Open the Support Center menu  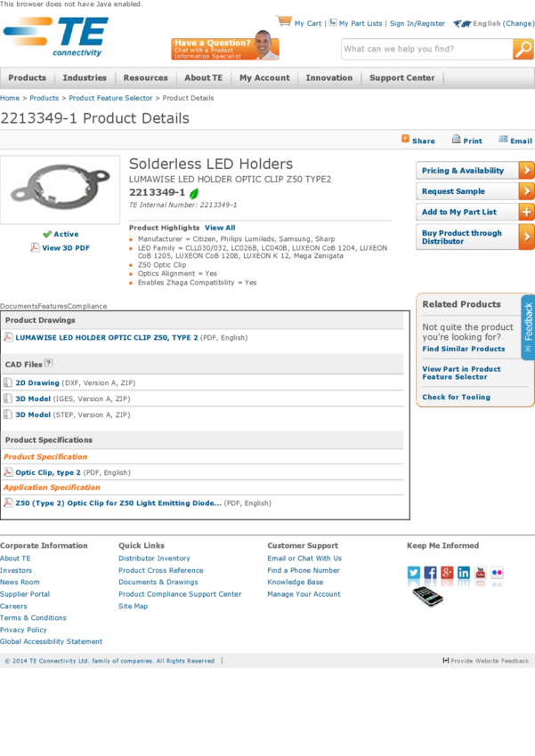point(401,77)
